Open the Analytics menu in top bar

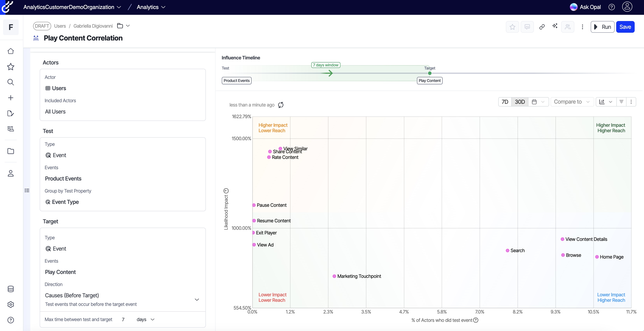(151, 7)
